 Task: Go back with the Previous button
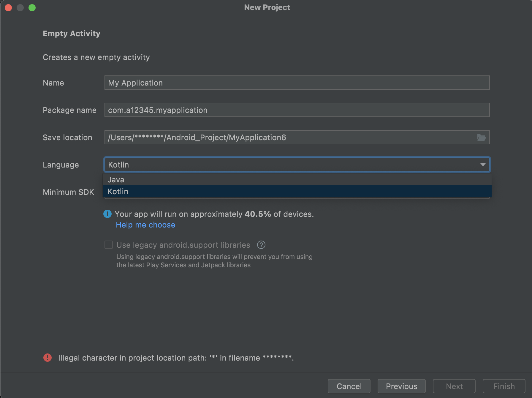(401, 386)
